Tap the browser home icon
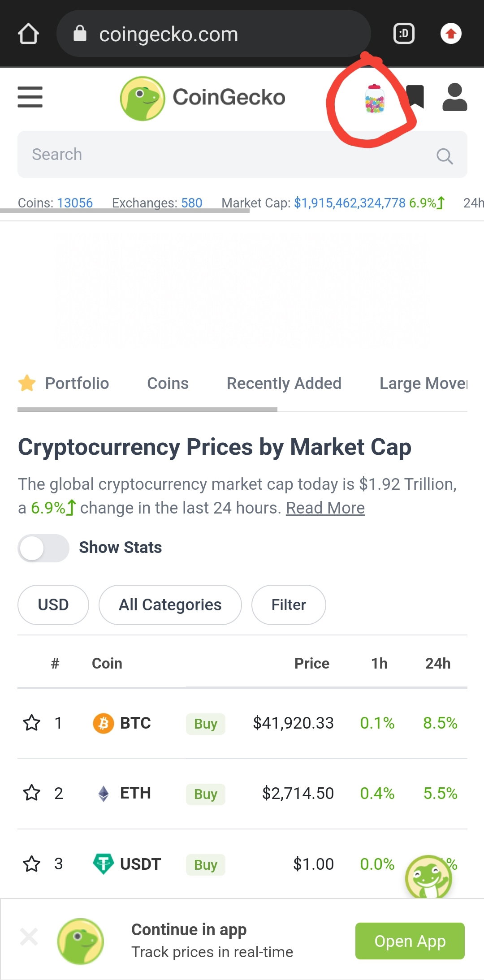 tap(29, 34)
